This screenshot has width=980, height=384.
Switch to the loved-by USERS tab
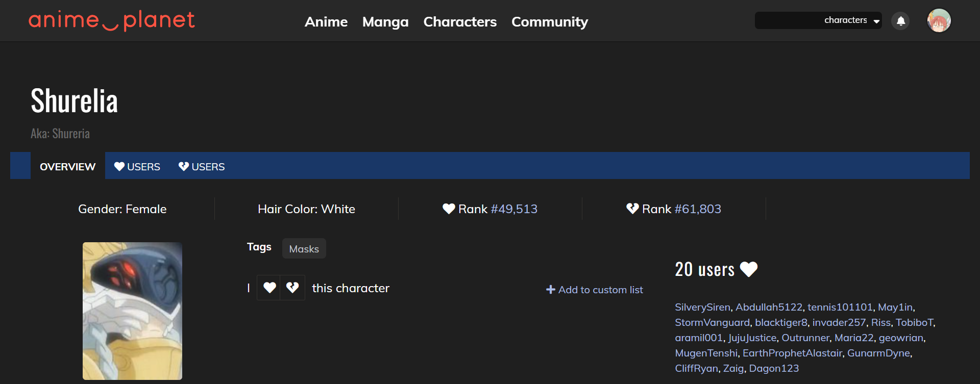coord(137,167)
